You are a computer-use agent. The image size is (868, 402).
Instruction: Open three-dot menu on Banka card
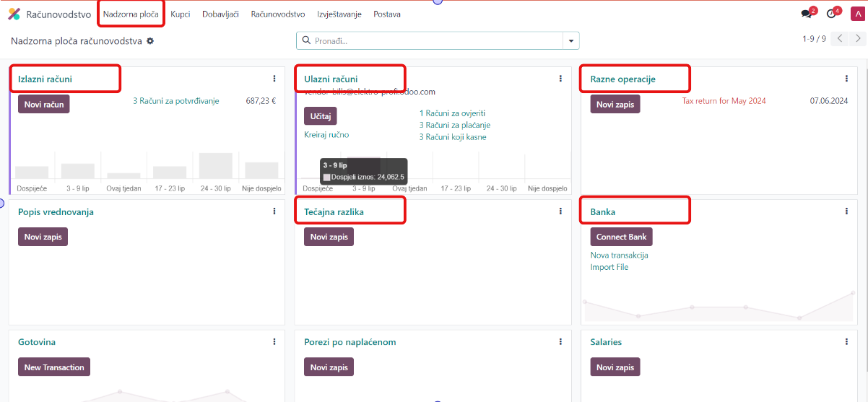point(846,211)
